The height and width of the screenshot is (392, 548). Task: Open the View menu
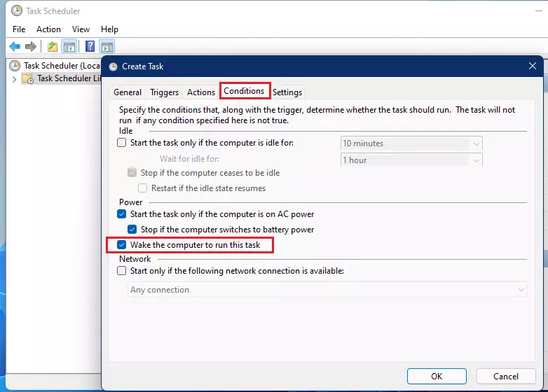[x=81, y=29]
